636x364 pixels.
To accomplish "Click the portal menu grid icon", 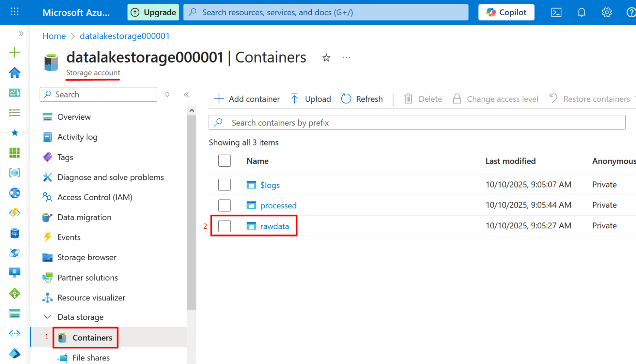I will pos(14,12).
